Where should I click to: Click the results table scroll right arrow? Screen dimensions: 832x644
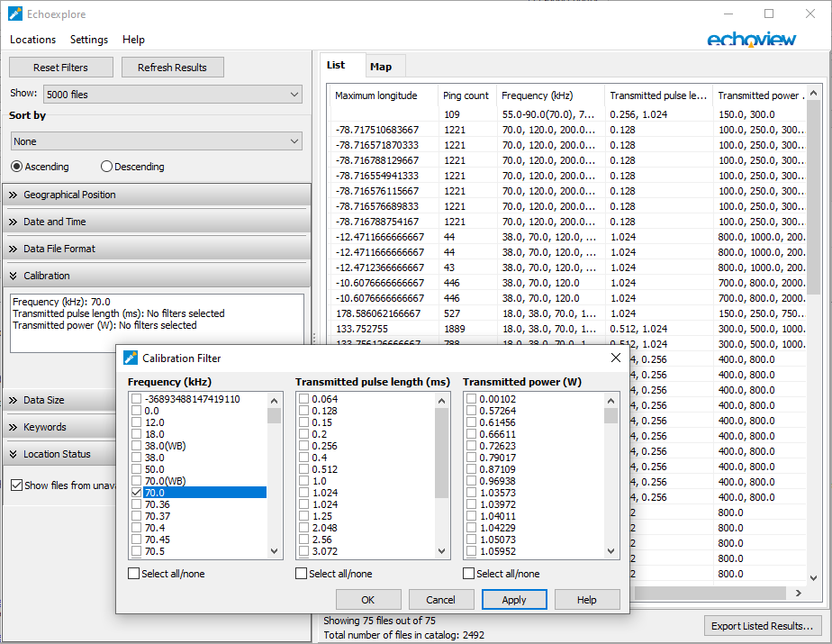[x=799, y=593]
